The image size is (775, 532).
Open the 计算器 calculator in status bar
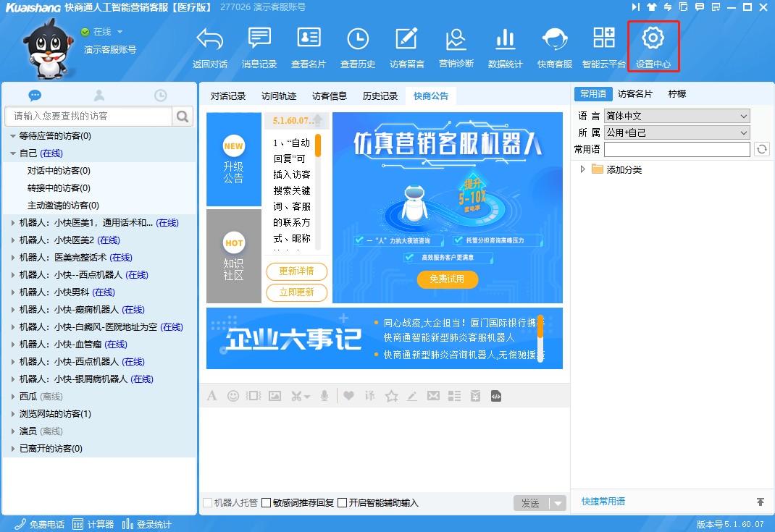click(97, 523)
